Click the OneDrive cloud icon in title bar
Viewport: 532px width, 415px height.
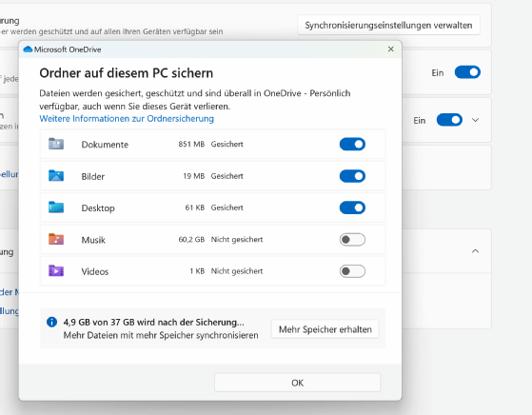point(28,49)
